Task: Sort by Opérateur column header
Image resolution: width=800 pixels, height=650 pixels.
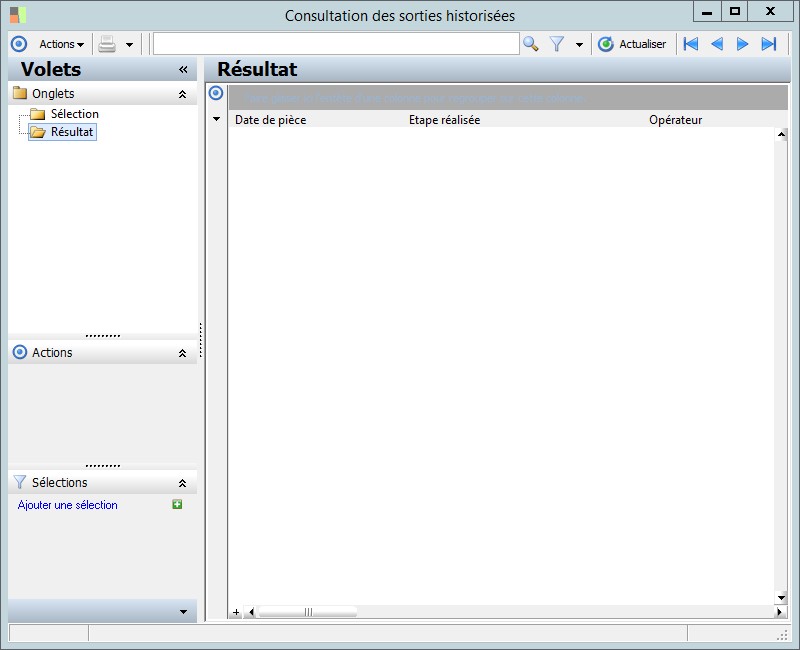Action: 676,120
